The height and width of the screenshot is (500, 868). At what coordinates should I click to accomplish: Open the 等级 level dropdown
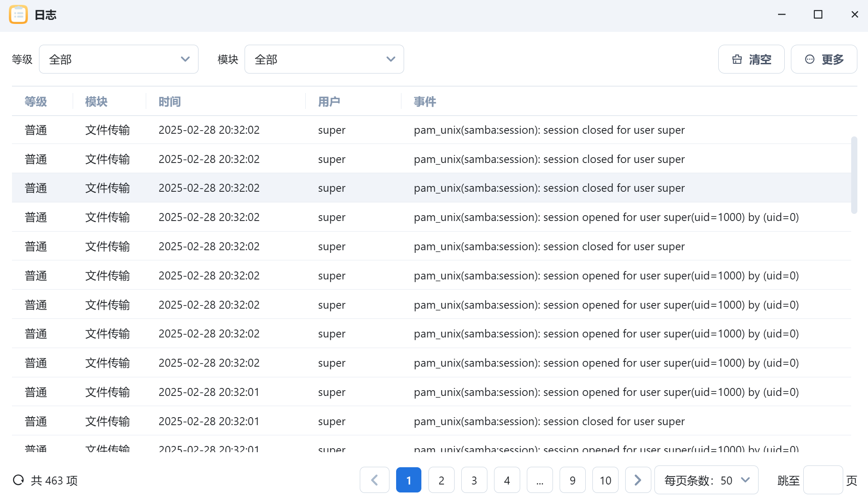[x=119, y=59]
